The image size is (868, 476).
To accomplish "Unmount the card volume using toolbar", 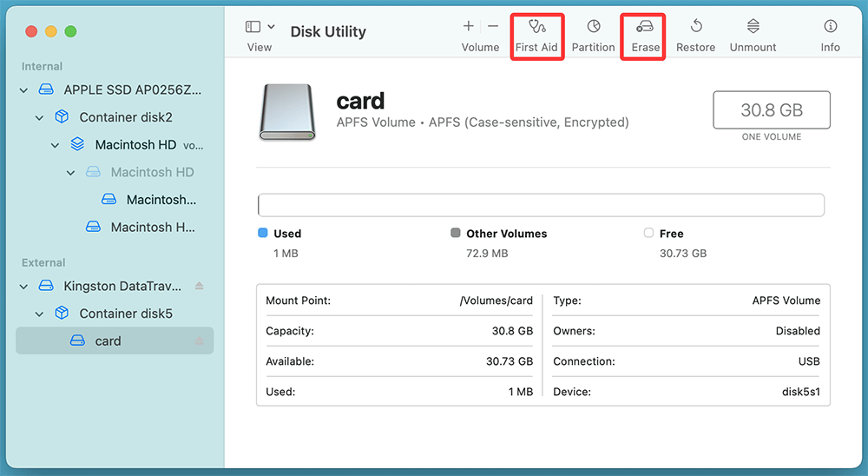I will [x=753, y=36].
